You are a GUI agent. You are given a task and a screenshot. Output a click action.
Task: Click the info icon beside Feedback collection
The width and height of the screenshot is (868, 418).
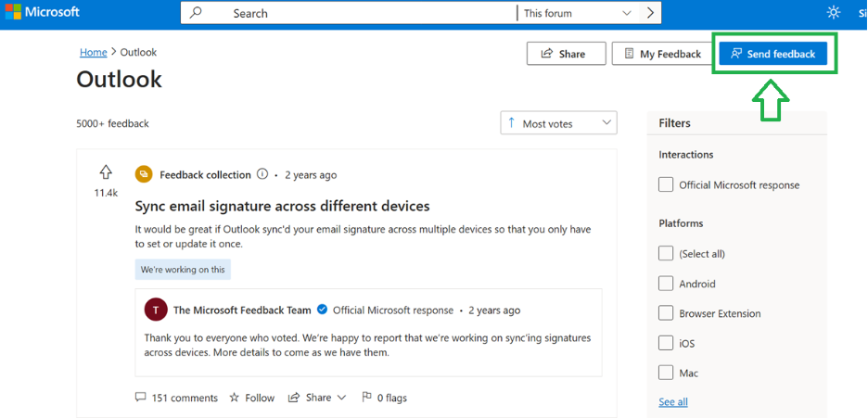tap(262, 174)
